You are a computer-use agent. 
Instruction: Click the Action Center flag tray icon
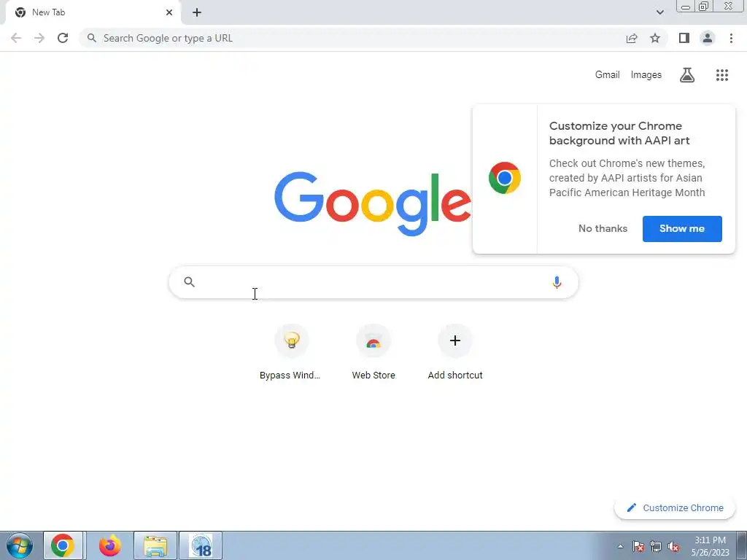point(638,546)
